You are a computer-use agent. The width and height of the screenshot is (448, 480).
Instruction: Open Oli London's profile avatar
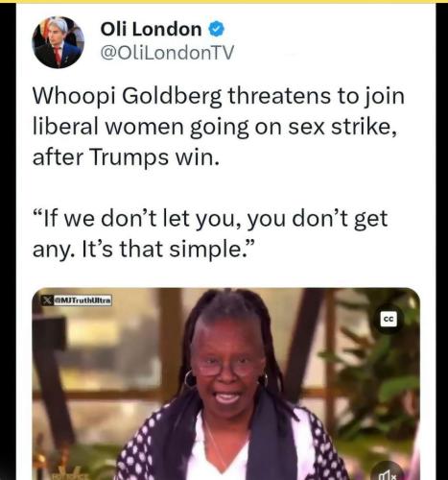(x=59, y=42)
